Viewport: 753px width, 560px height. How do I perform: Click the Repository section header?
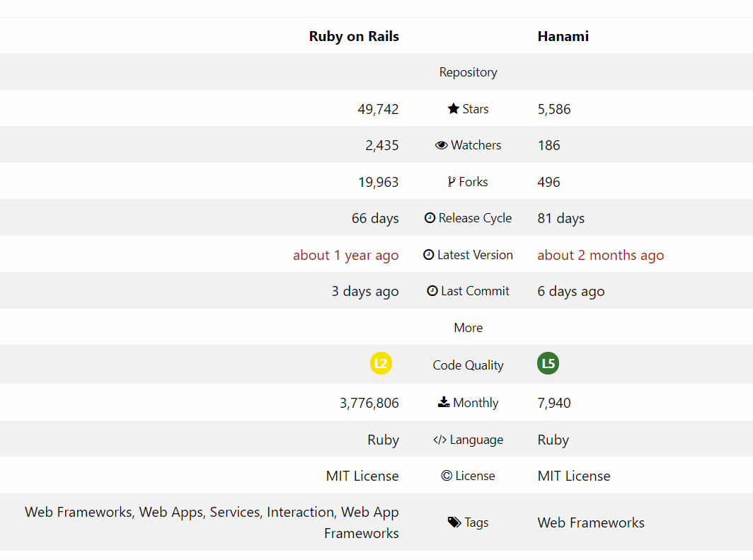469,72
